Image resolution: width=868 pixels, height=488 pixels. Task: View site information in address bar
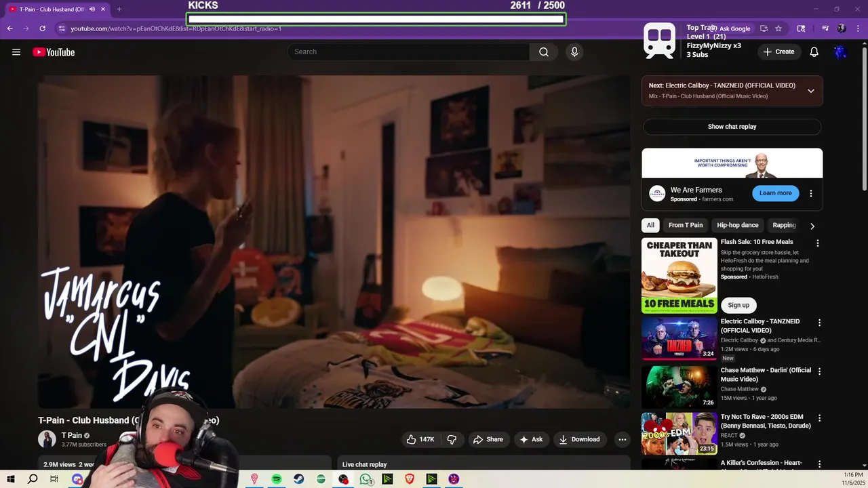(x=62, y=28)
